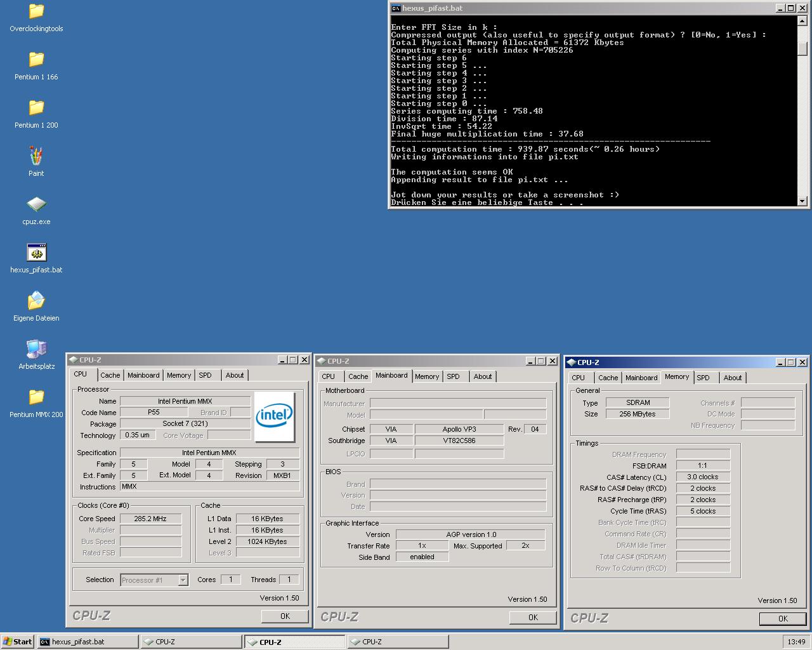Viewport: 812px width, 650px height.
Task: Open Mainboard tab in Memory window
Action: (x=641, y=378)
